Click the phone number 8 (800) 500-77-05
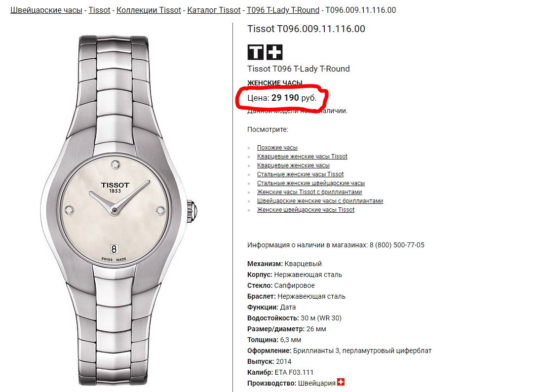The width and height of the screenshot is (539, 392). [397, 245]
